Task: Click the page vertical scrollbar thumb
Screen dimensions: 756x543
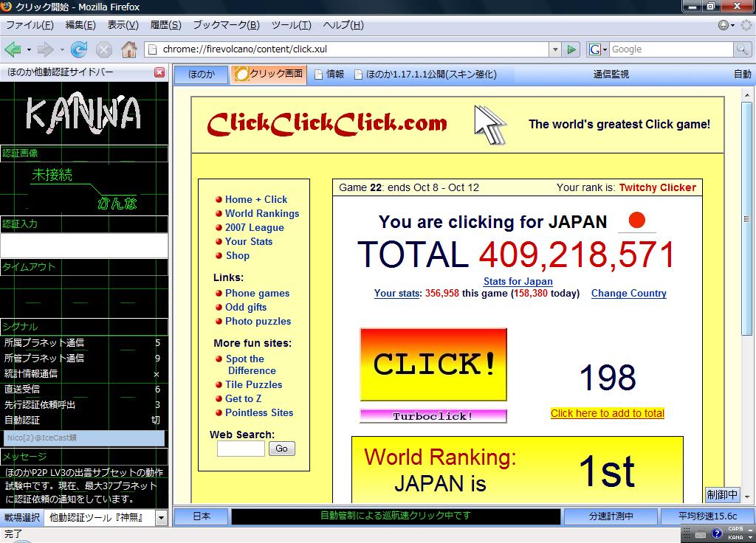Action: (747, 218)
